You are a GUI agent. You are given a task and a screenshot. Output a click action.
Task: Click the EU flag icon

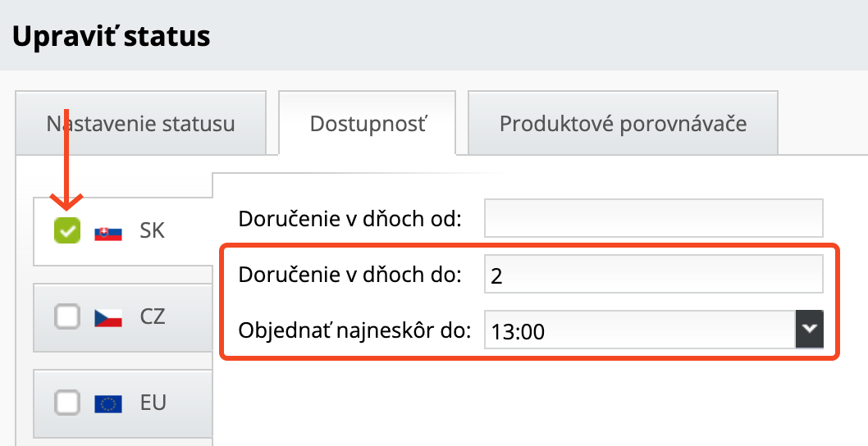[x=108, y=404]
